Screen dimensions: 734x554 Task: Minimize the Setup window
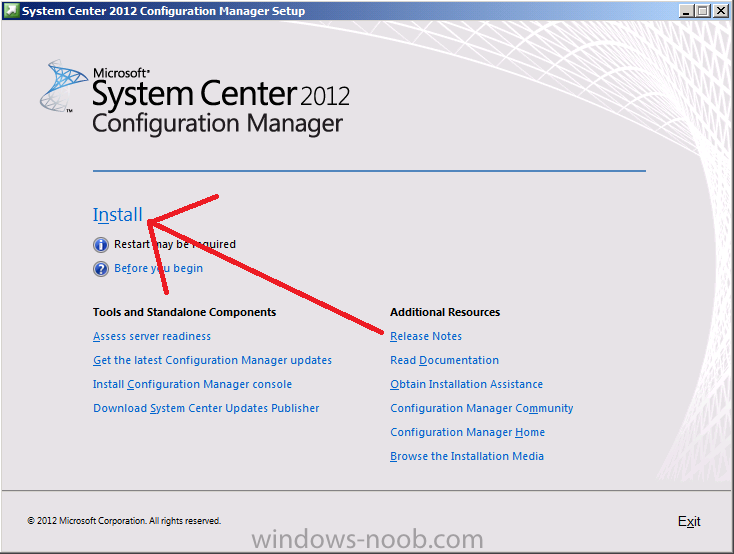coord(686,11)
